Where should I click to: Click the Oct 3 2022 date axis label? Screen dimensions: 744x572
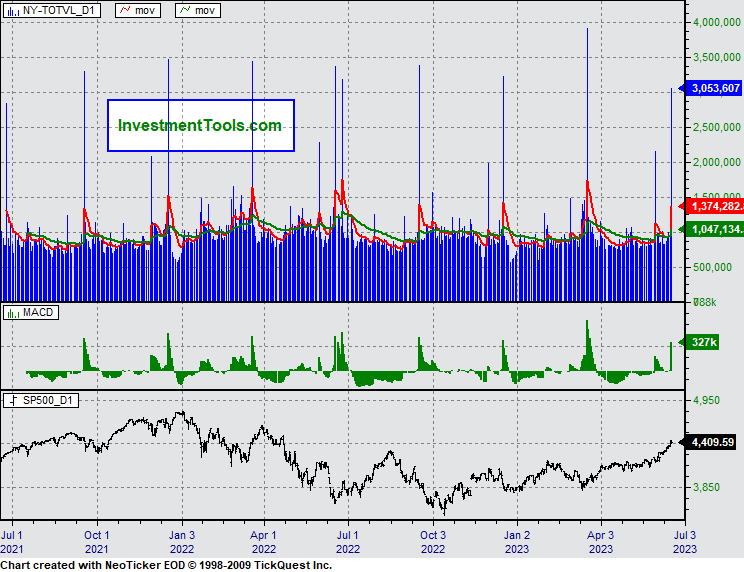tap(432, 542)
